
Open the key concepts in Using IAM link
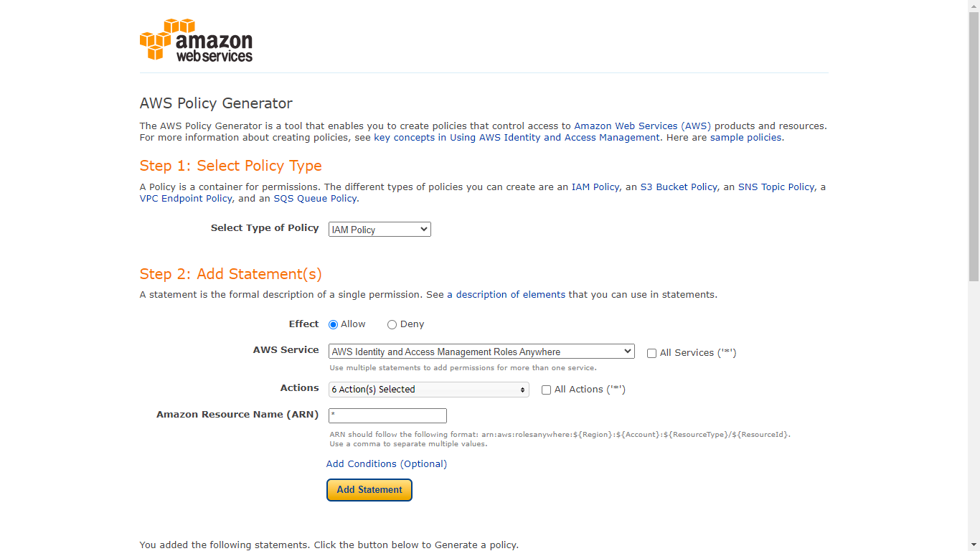pos(517,137)
